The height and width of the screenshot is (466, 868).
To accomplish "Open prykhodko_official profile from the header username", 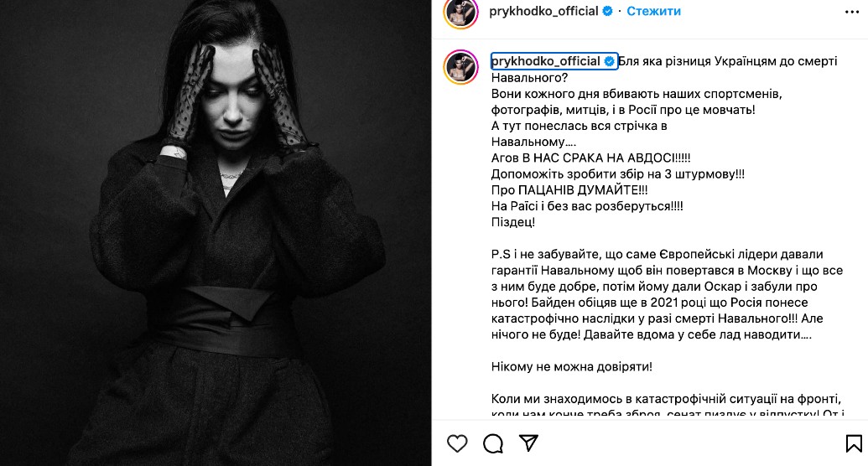I will pos(543,11).
